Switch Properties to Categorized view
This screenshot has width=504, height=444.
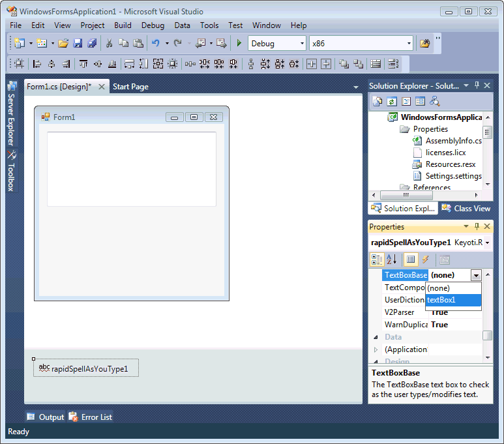point(377,259)
